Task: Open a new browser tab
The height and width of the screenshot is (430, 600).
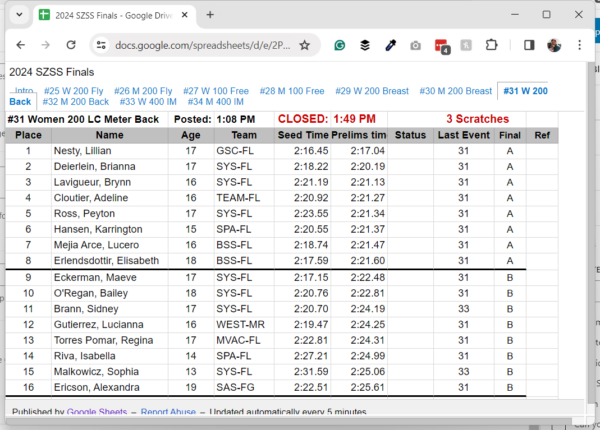Action: click(210, 15)
